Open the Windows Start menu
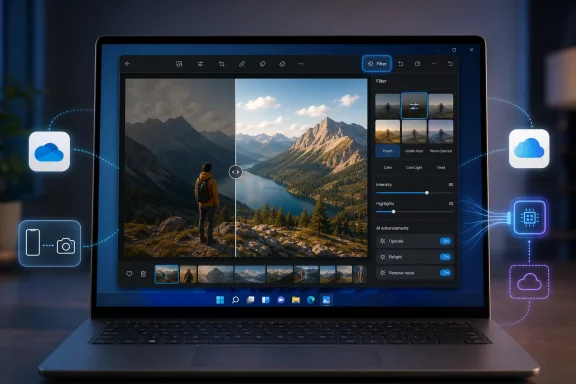576x384 pixels. [x=220, y=300]
